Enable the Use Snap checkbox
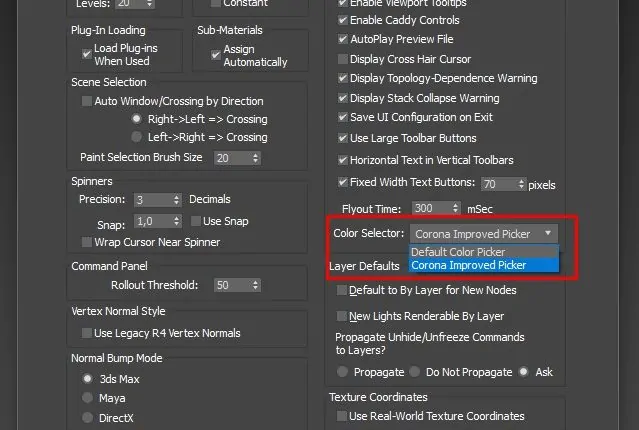The width and height of the screenshot is (639, 430). 195,220
